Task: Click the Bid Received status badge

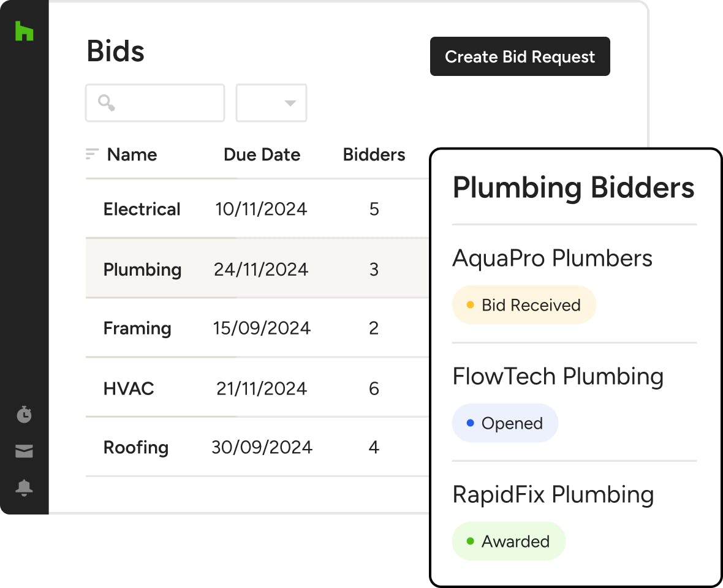Action: [x=524, y=305]
